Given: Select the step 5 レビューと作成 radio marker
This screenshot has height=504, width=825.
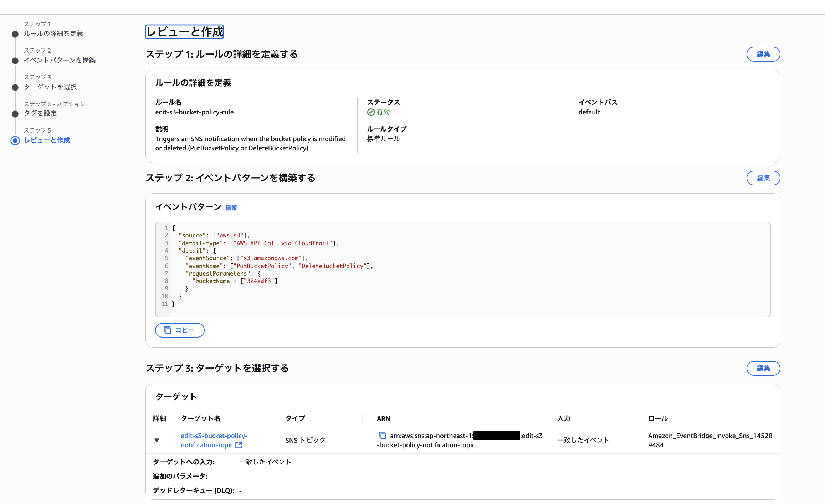Looking at the screenshot, I should (x=15, y=140).
